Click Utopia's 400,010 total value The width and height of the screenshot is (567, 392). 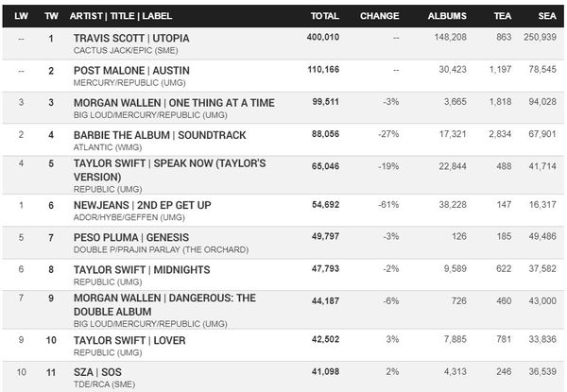[x=323, y=37]
